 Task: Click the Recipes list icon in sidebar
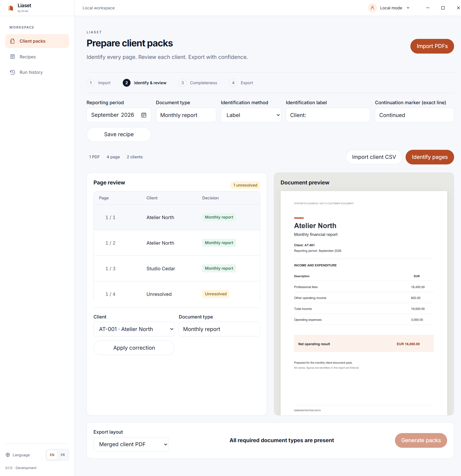(x=13, y=57)
